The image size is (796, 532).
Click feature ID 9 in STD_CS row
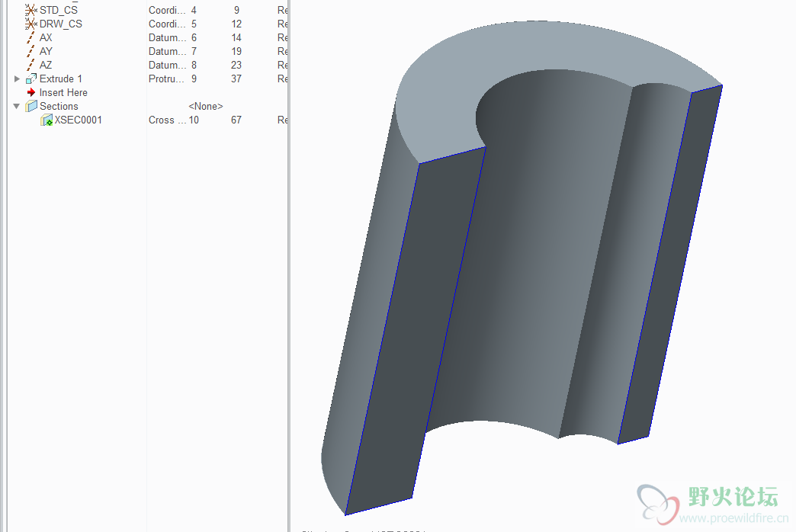click(x=236, y=10)
